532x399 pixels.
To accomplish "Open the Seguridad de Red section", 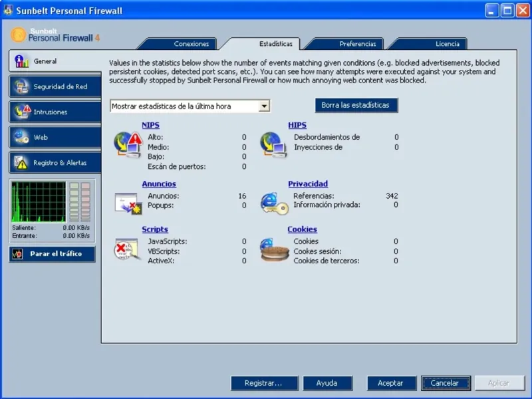I will [x=55, y=86].
